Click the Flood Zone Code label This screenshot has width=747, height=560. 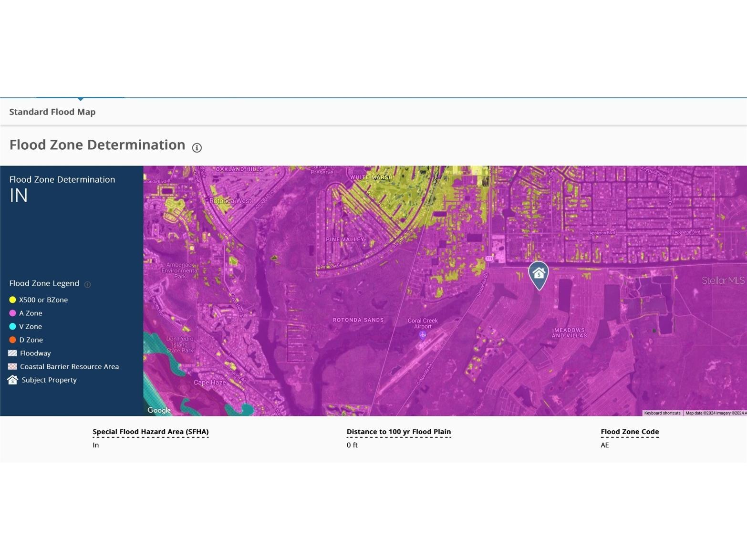[x=630, y=432]
